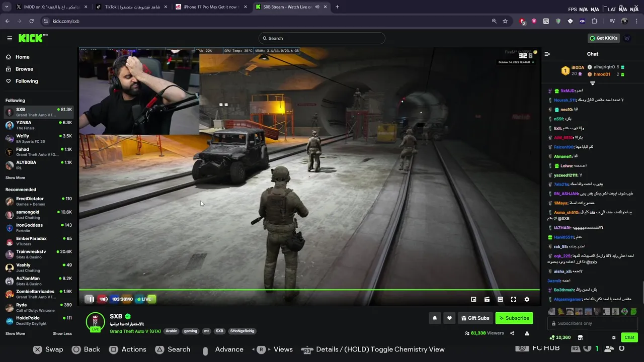Open the Kick hamburger menu

(10, 38)
